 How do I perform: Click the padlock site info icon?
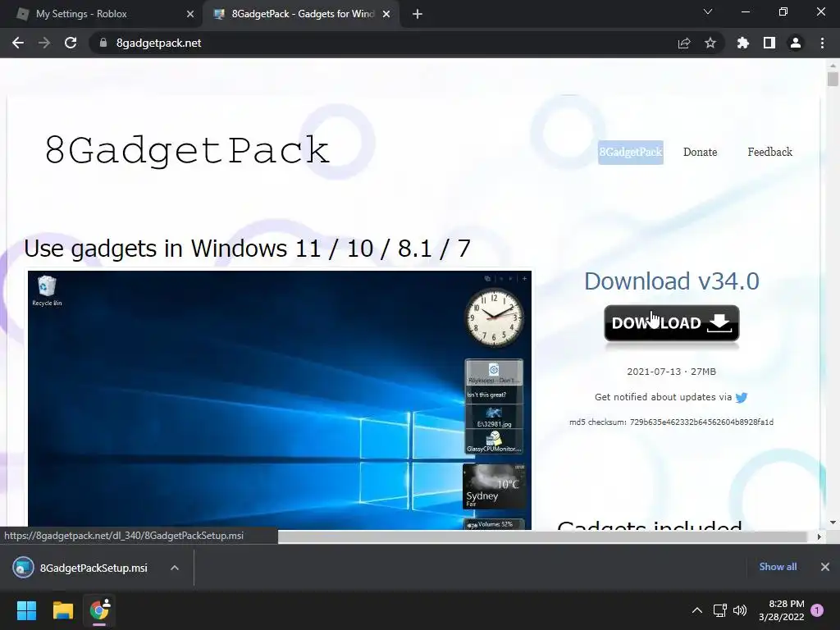coord(103,43)
